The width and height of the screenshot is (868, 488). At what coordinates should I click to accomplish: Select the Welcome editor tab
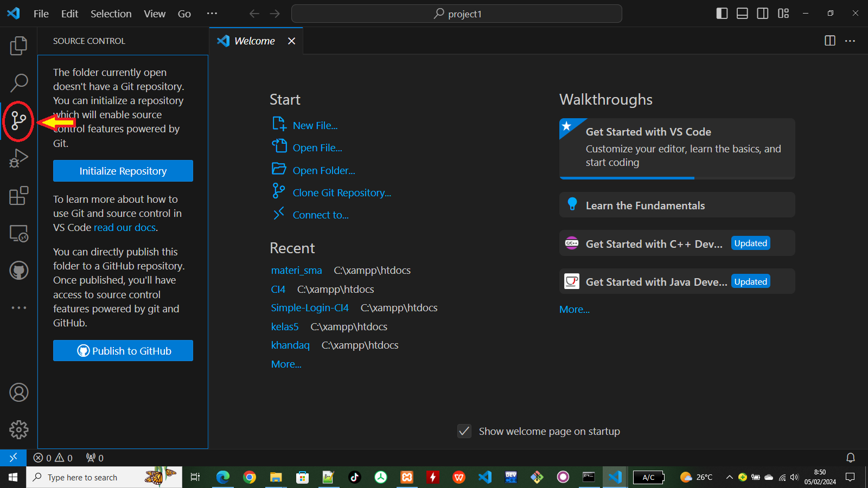point(256,41)
